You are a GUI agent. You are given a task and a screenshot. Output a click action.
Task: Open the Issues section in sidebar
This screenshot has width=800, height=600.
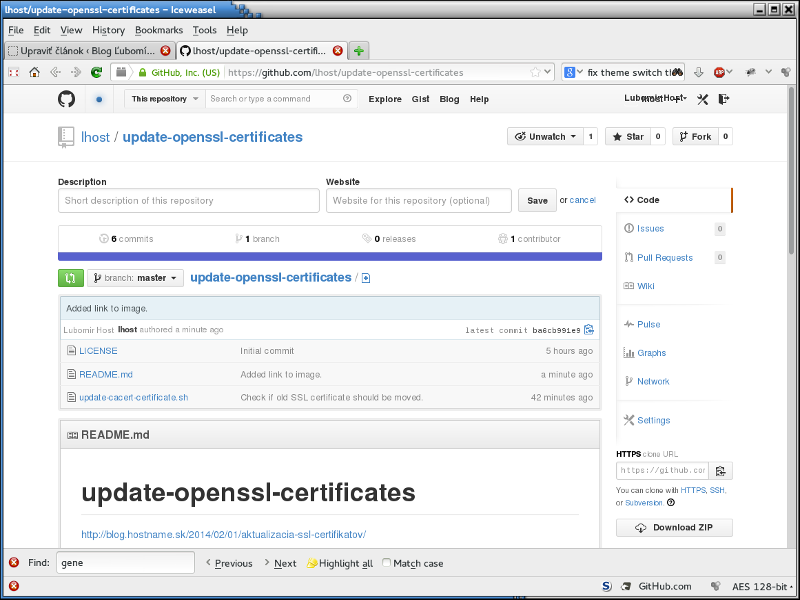650,229
